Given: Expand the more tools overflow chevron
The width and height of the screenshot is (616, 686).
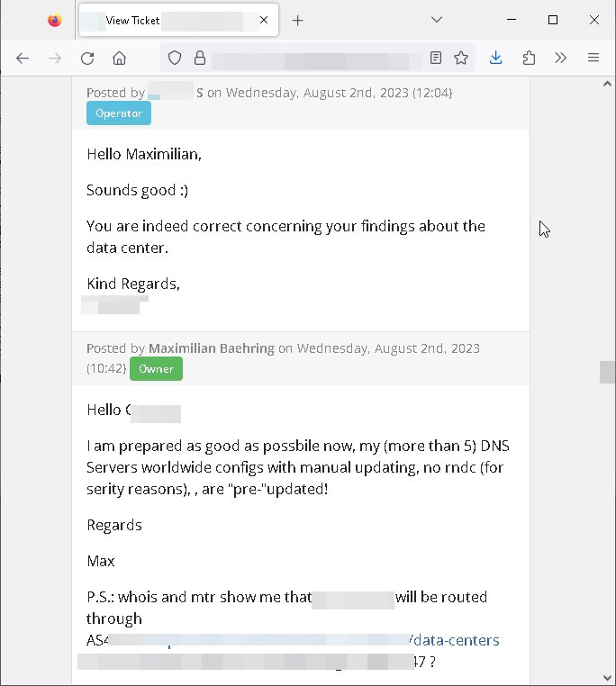Looking at the screenshot, I should point(560,58).
